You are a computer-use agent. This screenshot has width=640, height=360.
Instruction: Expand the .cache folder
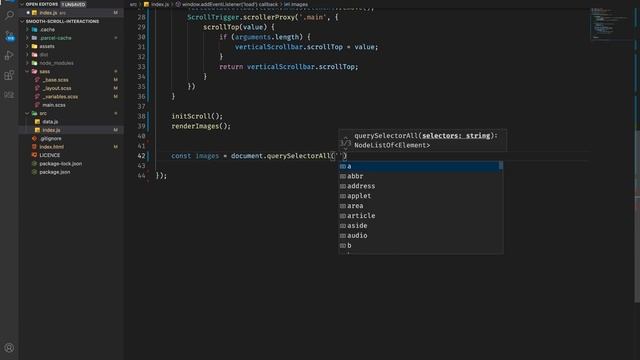tap(27, 29)
